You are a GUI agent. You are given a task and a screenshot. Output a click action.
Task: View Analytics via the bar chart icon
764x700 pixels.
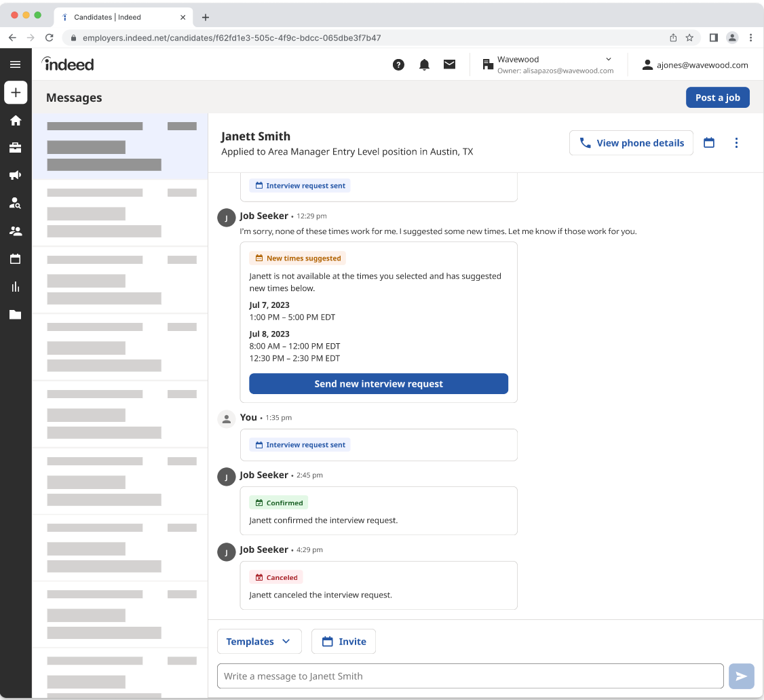(16, 287)
